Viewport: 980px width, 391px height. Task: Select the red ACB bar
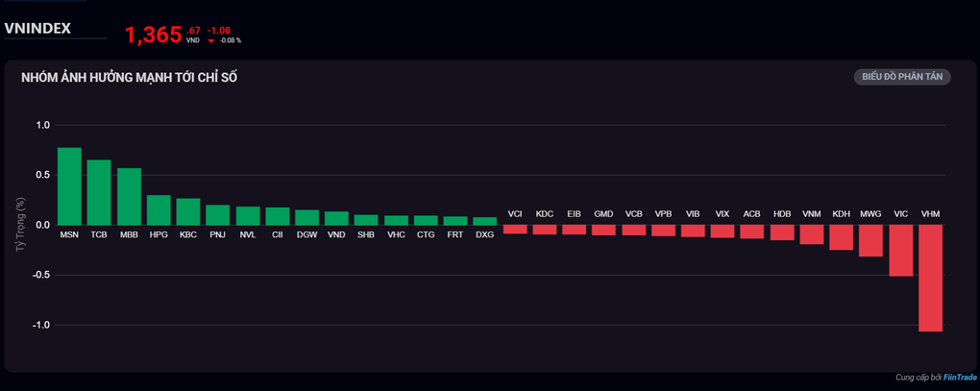coord(752,232)
